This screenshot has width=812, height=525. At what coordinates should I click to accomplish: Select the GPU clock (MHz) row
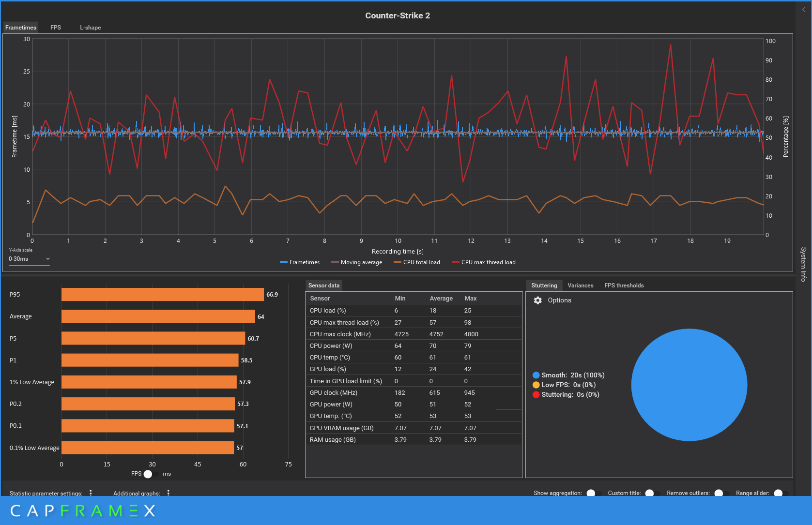point(414,392)
